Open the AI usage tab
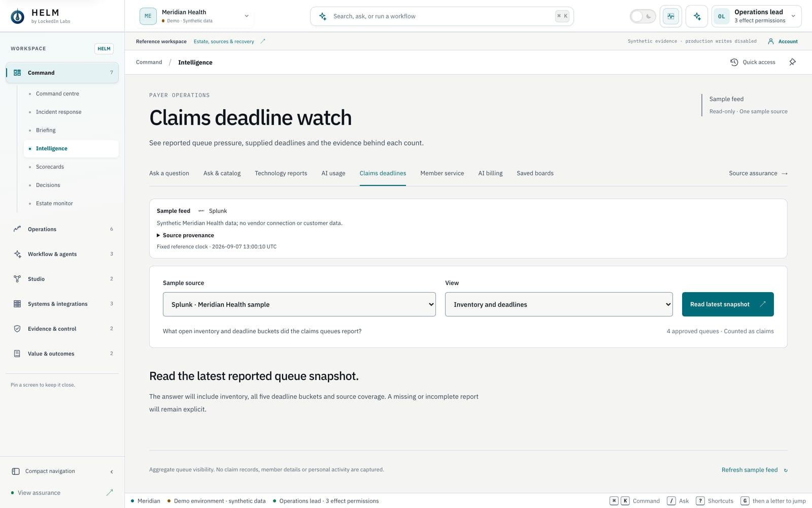Screen dimensions: 812x508 coord(333,173)
